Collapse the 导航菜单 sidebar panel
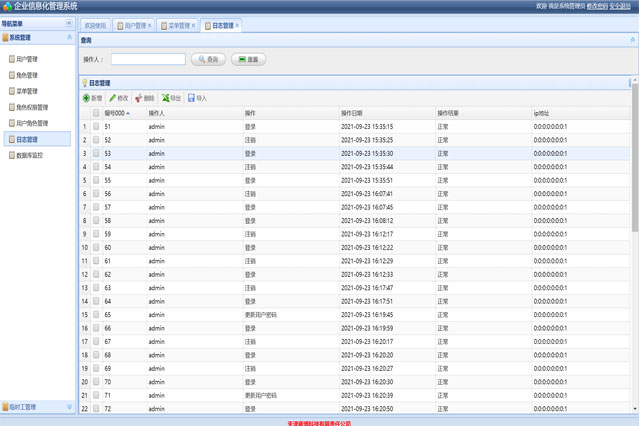 coord(69,23)
